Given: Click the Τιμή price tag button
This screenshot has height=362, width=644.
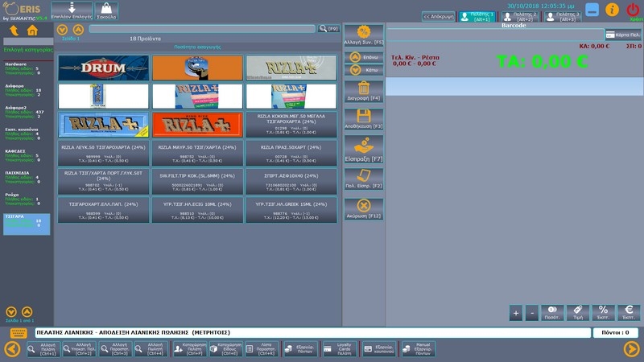Looking at the screenshot, I should [x=578, y=313].
